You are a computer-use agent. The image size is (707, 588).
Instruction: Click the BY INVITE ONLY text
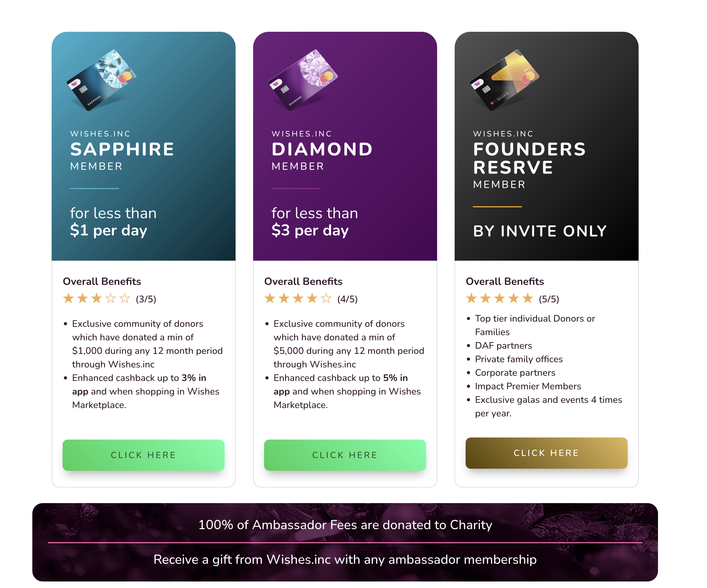[540, 231]
